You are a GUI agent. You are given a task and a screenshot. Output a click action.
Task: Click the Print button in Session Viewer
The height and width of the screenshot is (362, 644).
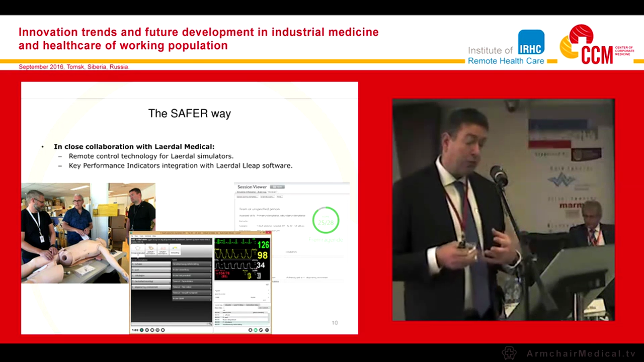click(279, 197)
